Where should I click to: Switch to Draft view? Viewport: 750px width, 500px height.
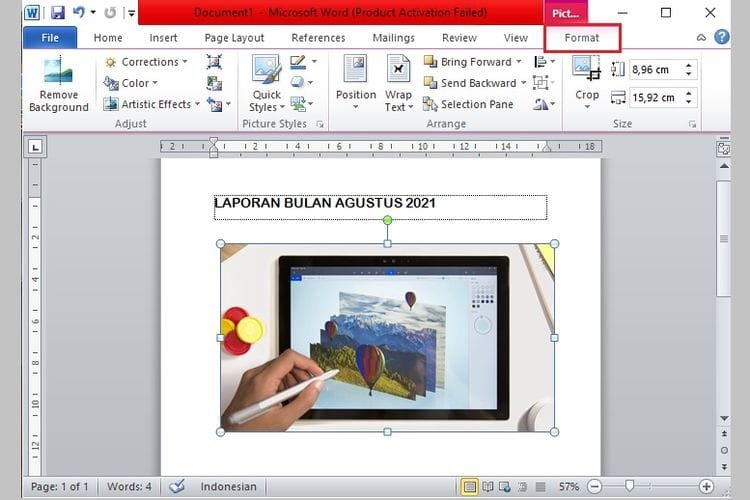coord(540,487)
